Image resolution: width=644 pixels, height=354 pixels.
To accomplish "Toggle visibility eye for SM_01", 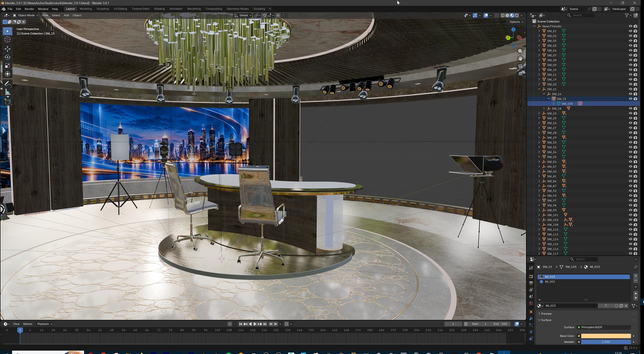I will point(630,31).
